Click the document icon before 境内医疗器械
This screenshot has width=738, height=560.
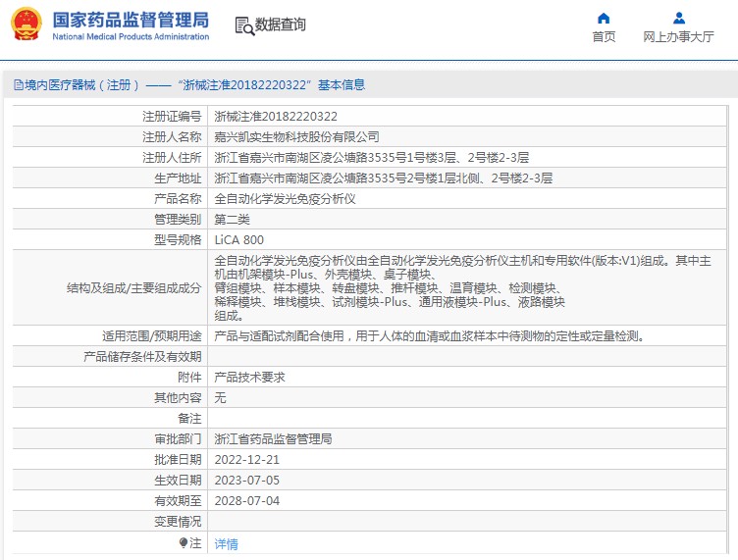pos(17,85)
